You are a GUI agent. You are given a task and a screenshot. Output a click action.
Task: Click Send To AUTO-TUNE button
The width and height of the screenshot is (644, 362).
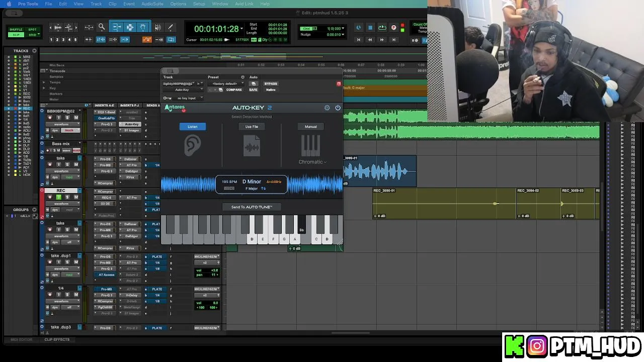pos(252,207)
